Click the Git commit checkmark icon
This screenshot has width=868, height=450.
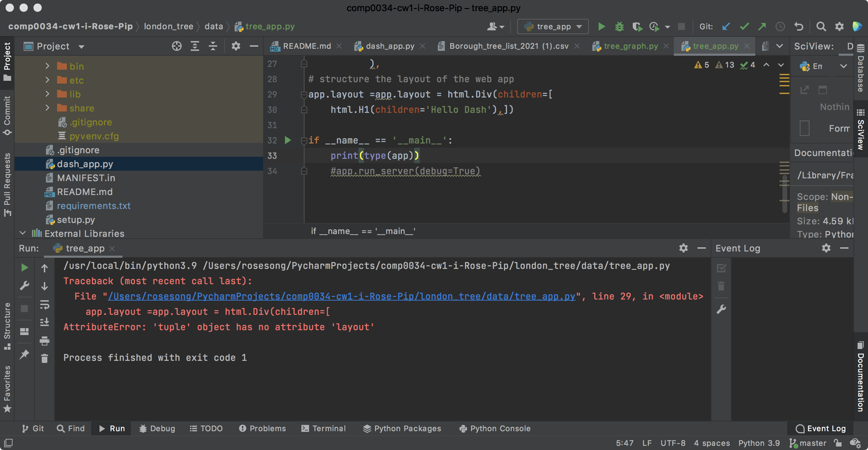[x=744, y=26]
